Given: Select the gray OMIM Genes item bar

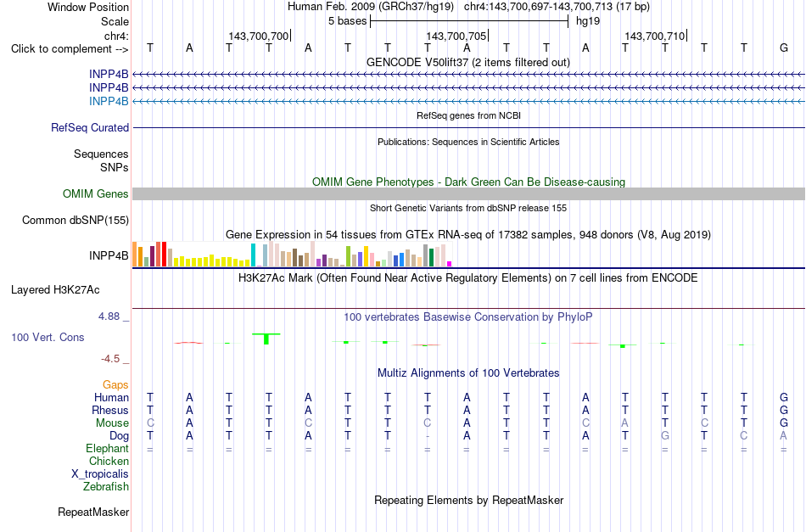Looking at the screenshot, I should [469, 193].
